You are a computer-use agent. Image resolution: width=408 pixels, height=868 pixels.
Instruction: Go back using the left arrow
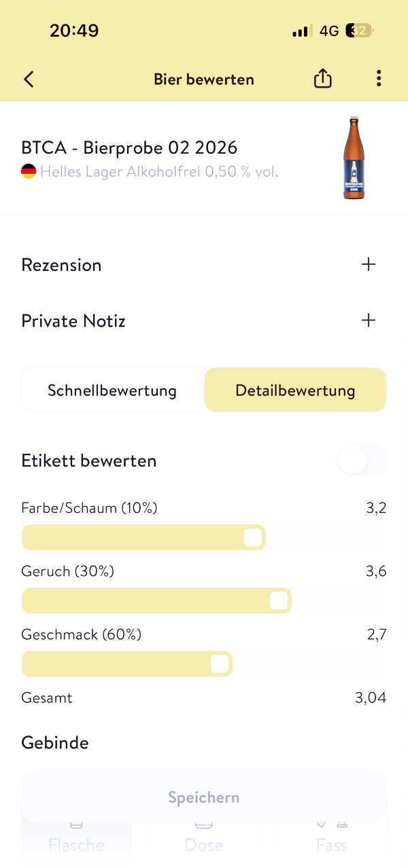pyautogui.click(x=29, y=79)
